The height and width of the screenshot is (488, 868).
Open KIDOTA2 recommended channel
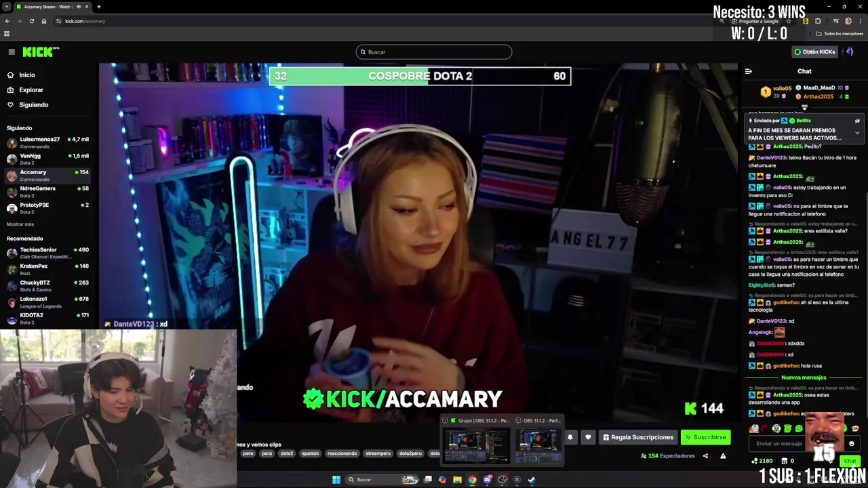click(47, 318)
